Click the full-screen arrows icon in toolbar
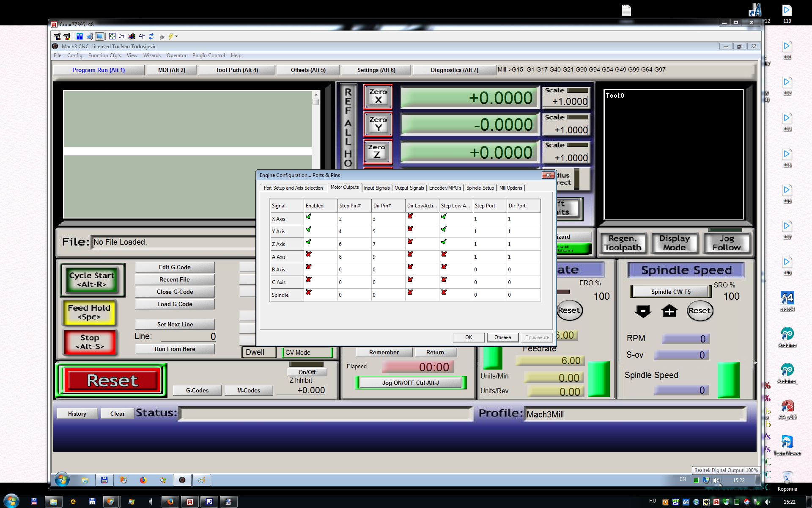812x508 pixels. [112, 36]
